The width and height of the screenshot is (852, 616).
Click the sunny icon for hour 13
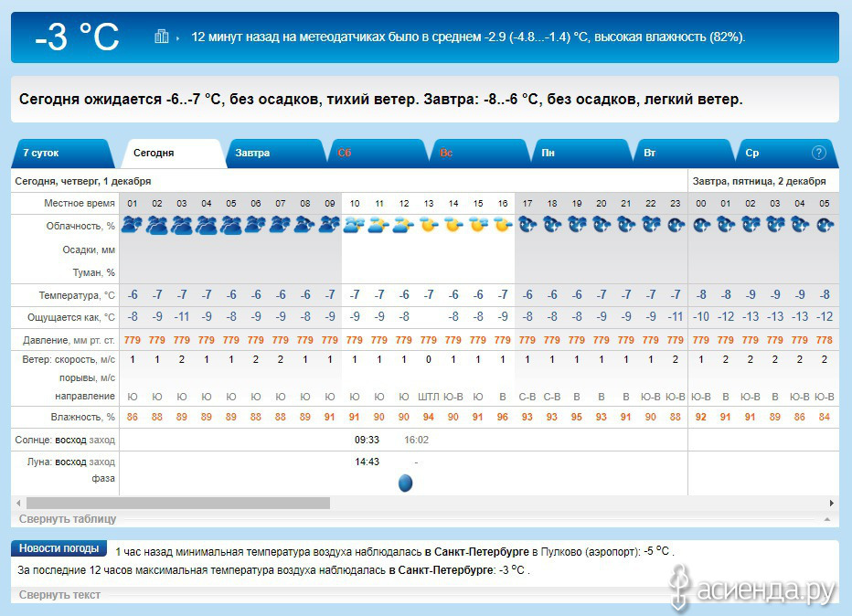tap(429, 224)
